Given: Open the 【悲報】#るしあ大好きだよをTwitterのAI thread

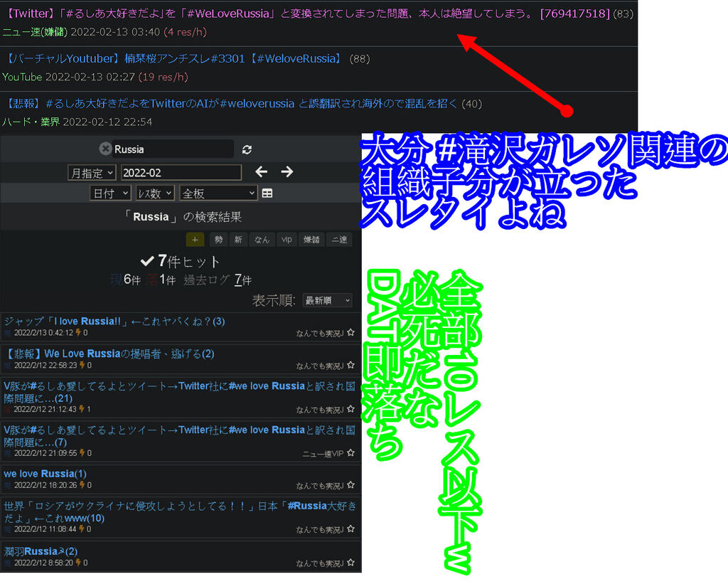Looking at the screenshot, I should 232,104.
